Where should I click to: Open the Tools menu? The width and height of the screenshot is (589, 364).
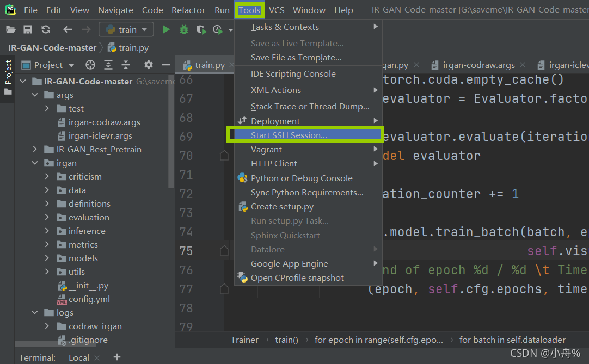(249, 10)
